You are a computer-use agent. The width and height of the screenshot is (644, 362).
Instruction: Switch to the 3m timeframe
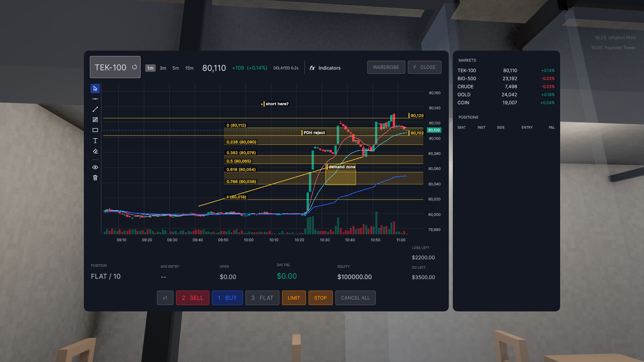(x=163, y=68)
